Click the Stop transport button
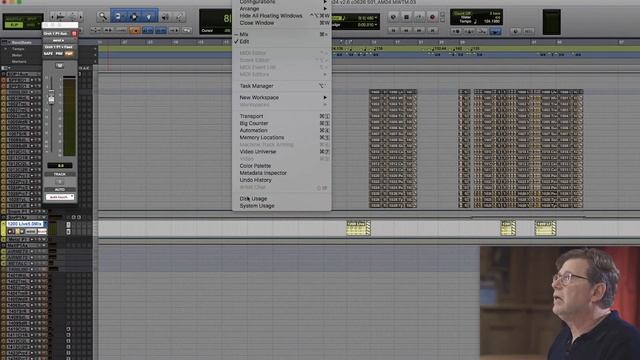640x360 pixels. 406,17
